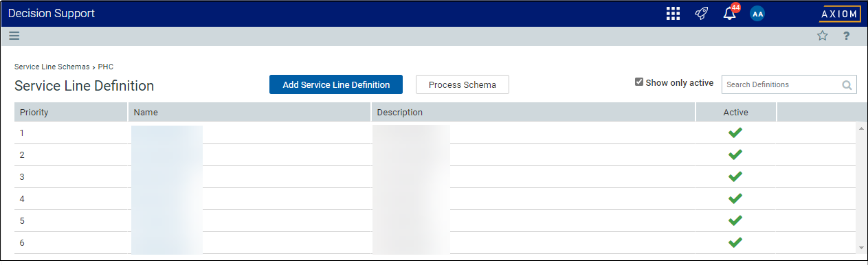Click the green active checkmark in row 4

coord(735,198)
